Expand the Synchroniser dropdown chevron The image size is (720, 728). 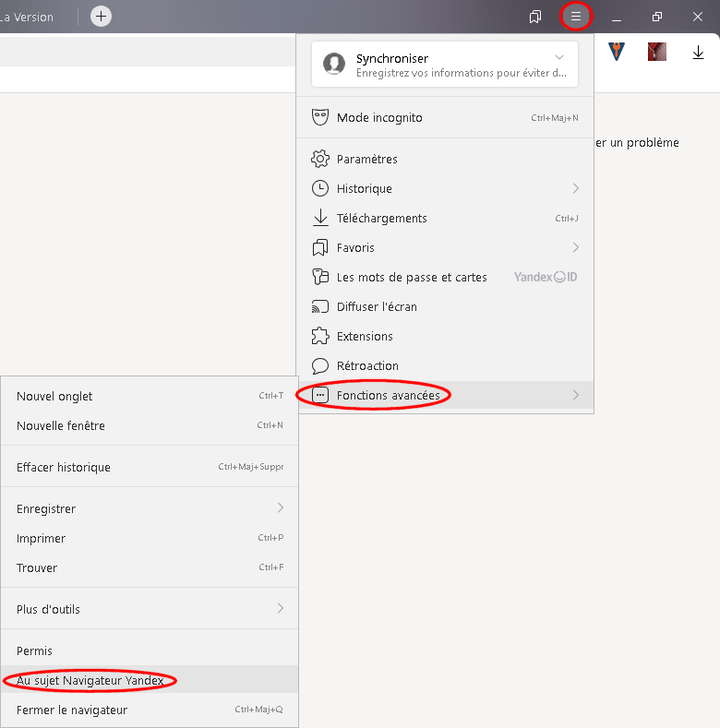click(559, 57)
